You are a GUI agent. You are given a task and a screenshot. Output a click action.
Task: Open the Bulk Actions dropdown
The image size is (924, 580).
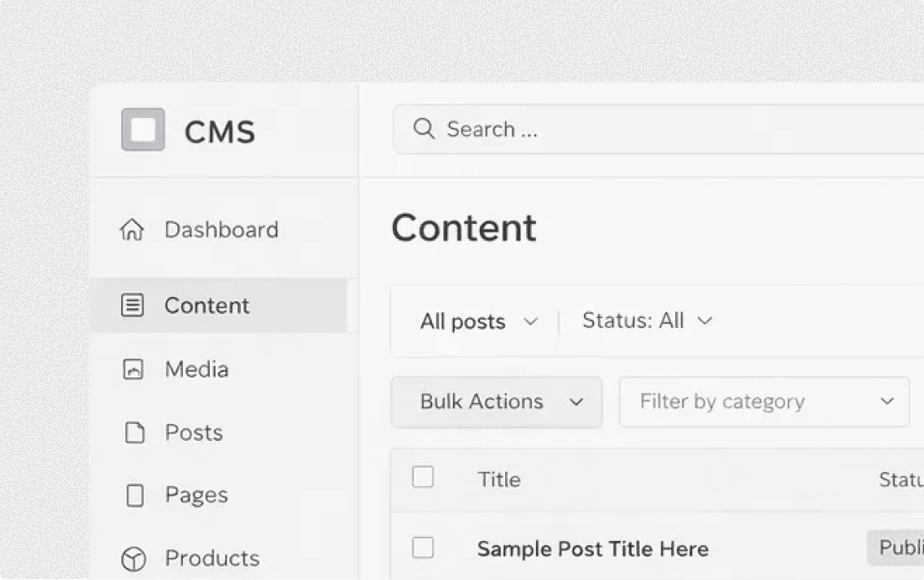pos(497,402)
